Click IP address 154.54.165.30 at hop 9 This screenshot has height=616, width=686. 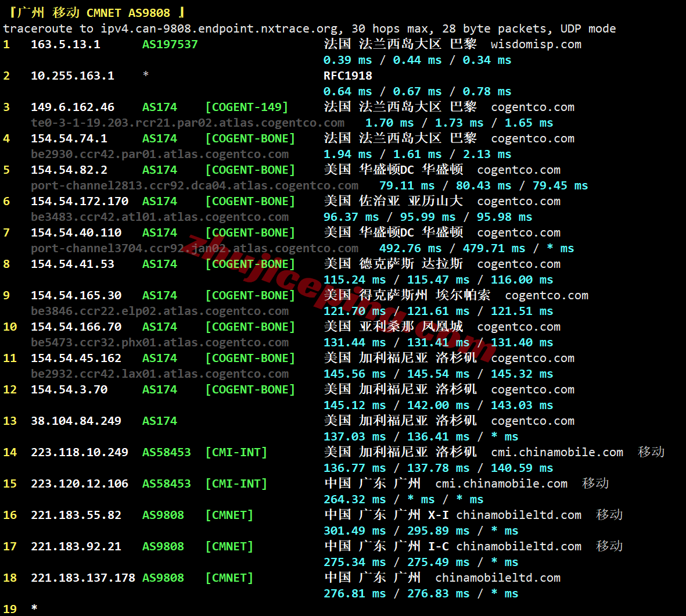[x=76, y=296]
